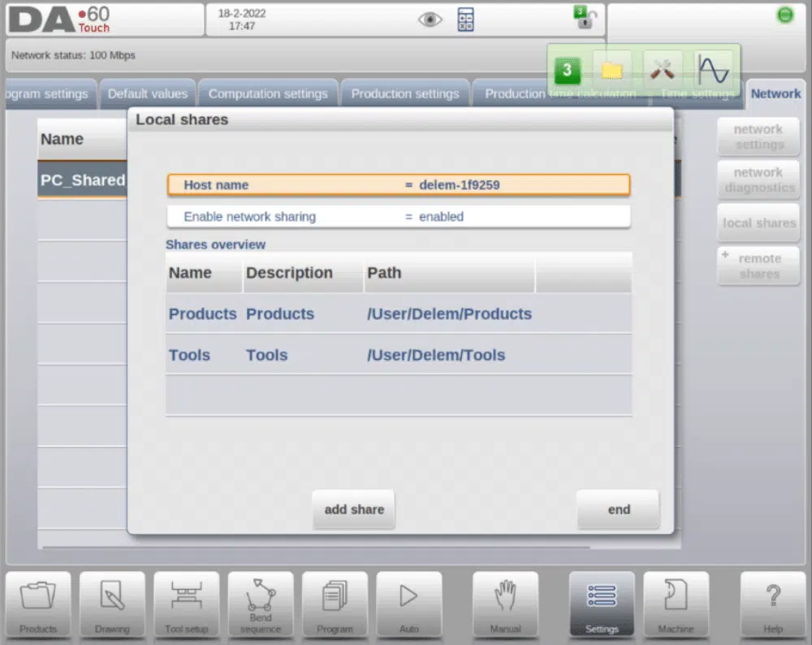The image size is (812, 645).
Task: Switch to the Computation settings tab
Action: (x=268, y=93)
